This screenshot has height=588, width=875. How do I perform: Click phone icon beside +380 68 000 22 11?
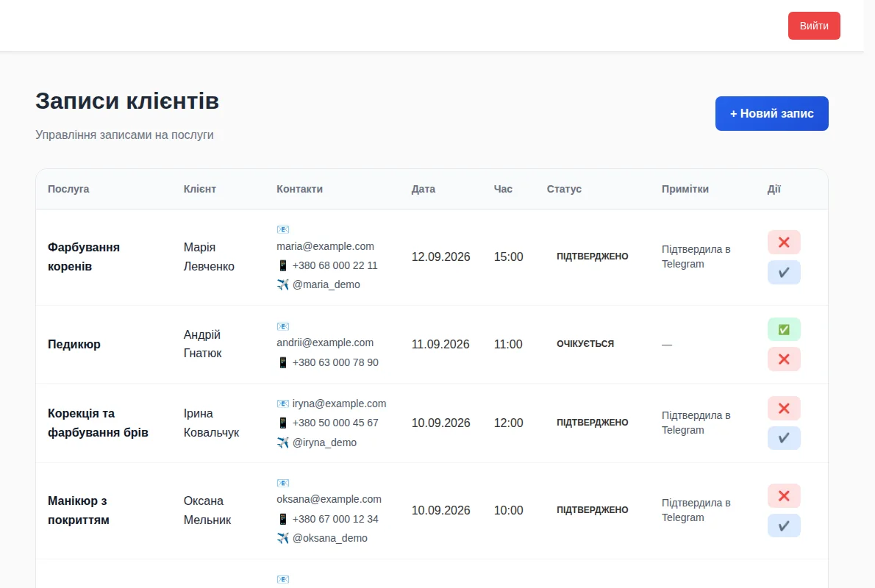click(x=283, y=265)
